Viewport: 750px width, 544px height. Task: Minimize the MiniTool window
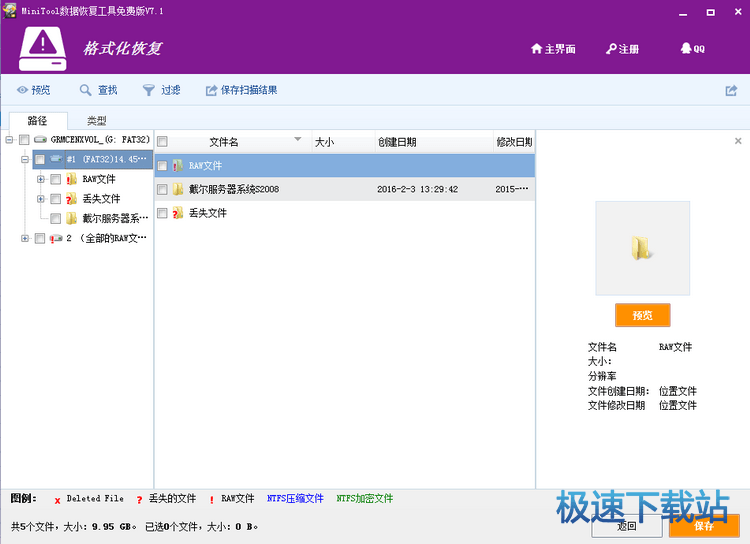683,13
